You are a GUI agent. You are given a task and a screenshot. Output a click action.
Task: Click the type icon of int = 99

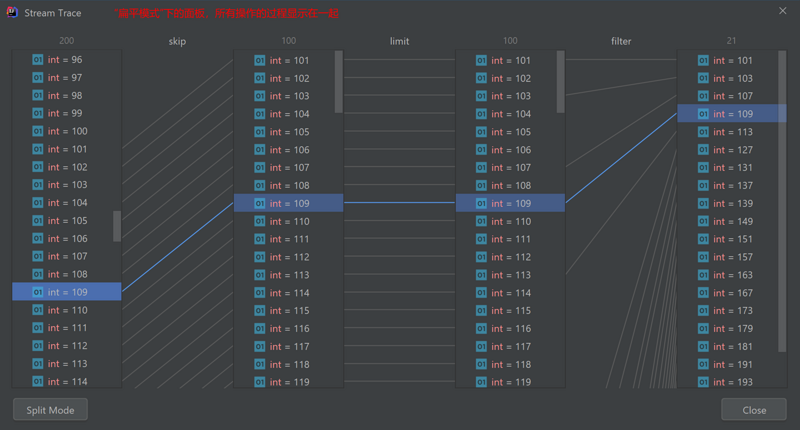coord(37,113)
